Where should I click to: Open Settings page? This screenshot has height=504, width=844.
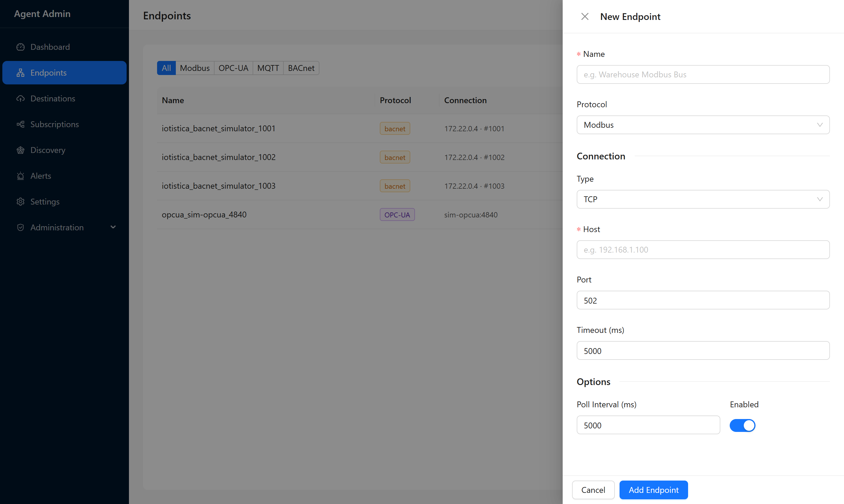coord(64,202)
